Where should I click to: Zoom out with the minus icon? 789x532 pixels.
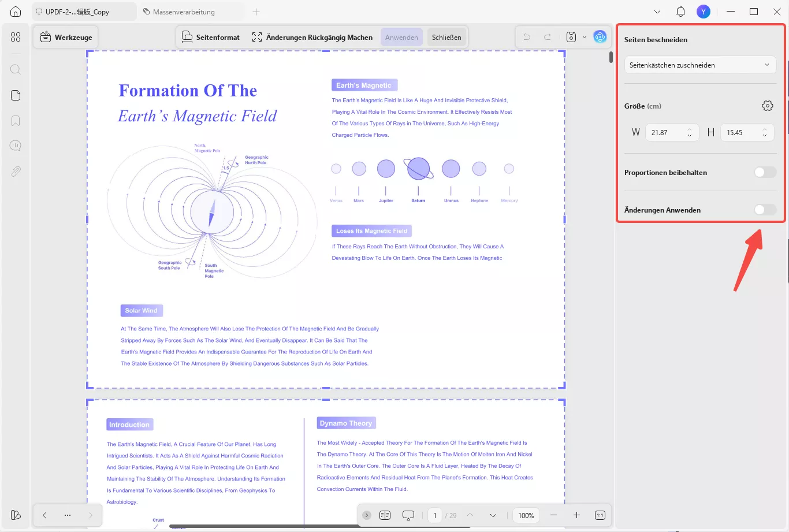[553, 515]
